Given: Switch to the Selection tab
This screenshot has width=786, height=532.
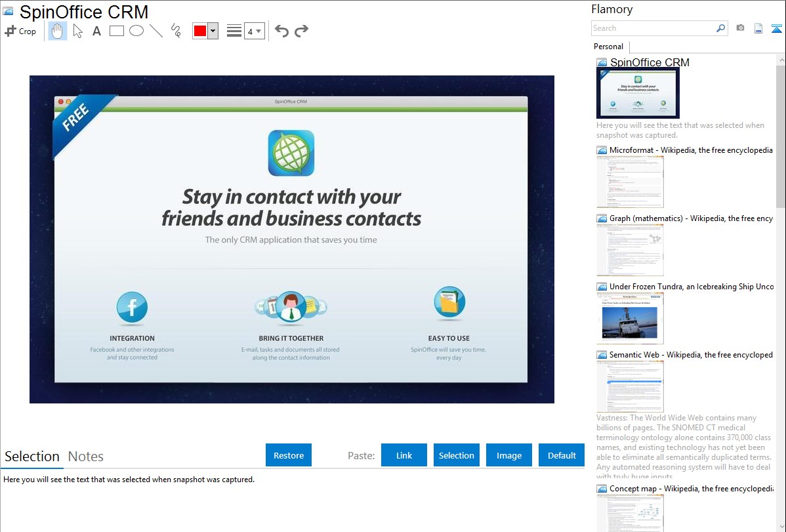Looking at the screenshot, I should pos(32,457).
